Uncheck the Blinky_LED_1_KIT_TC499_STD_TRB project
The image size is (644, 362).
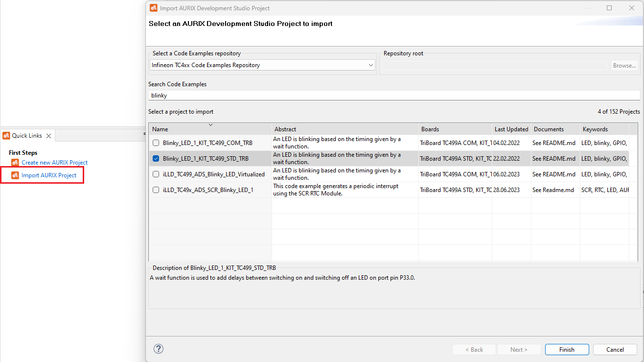point(155,158)
